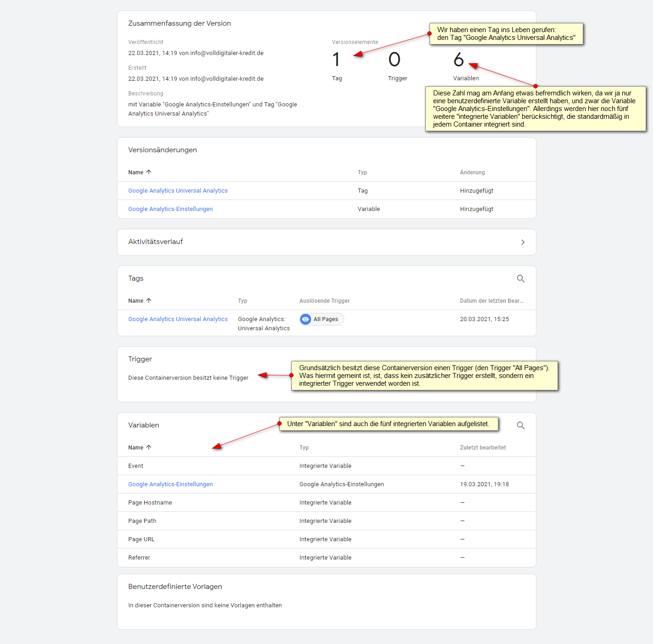Click Integrierte Variable in the Referrer row

pos(325,558)
